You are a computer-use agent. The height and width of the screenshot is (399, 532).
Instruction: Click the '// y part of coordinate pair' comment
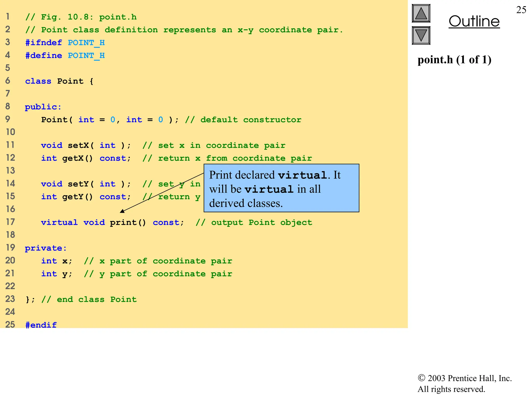(158, 274)
